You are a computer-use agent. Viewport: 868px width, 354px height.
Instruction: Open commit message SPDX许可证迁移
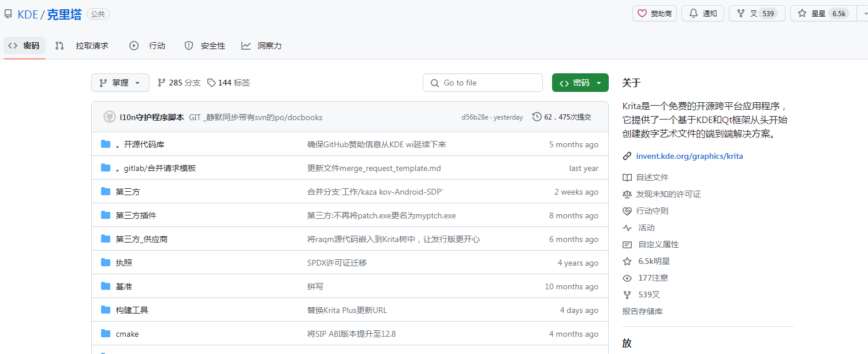pos(337,263)
